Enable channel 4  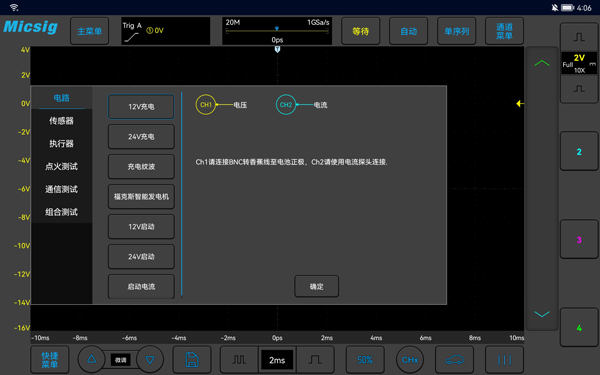[579, 328]
